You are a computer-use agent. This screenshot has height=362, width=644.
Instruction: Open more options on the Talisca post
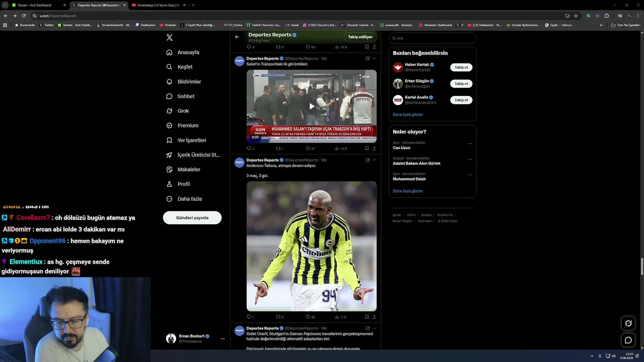(374, 160)
